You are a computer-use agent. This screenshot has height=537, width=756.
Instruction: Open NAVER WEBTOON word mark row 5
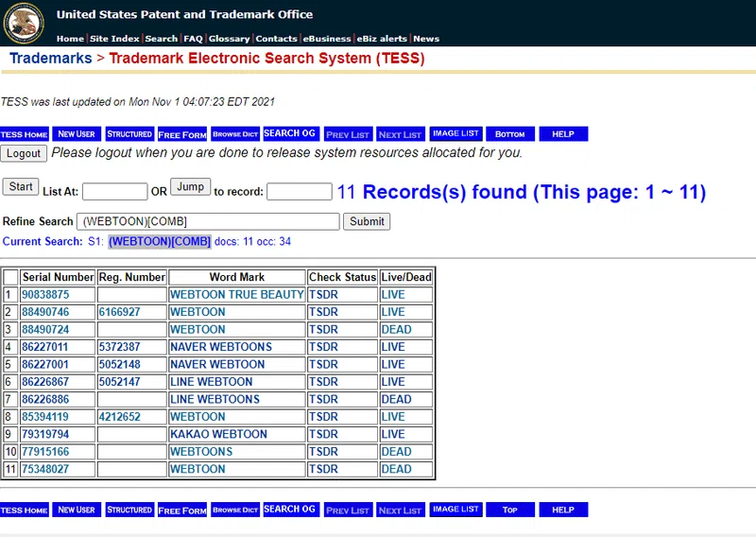pyautogui.click(x=217, y=364)
